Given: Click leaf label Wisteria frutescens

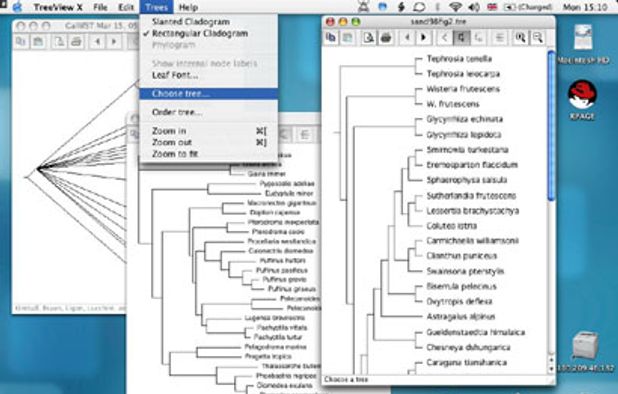Looking at the screenshot, I should [x=463, y=89].
